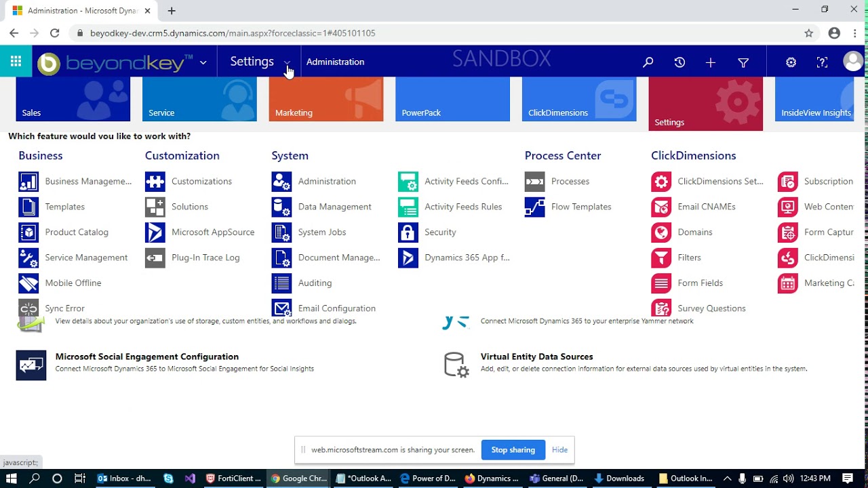Click the Virtual Entity Data Sources icon

click(x=456, y=364)
